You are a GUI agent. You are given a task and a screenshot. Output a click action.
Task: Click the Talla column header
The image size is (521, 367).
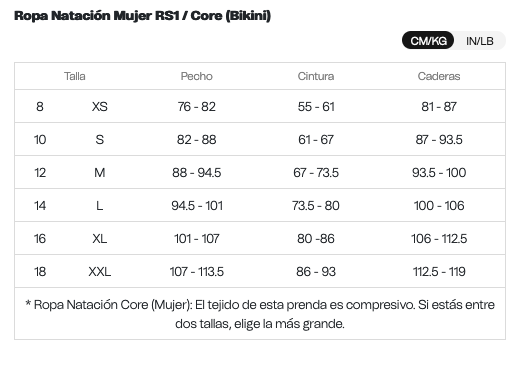click(x=75, y=76)
